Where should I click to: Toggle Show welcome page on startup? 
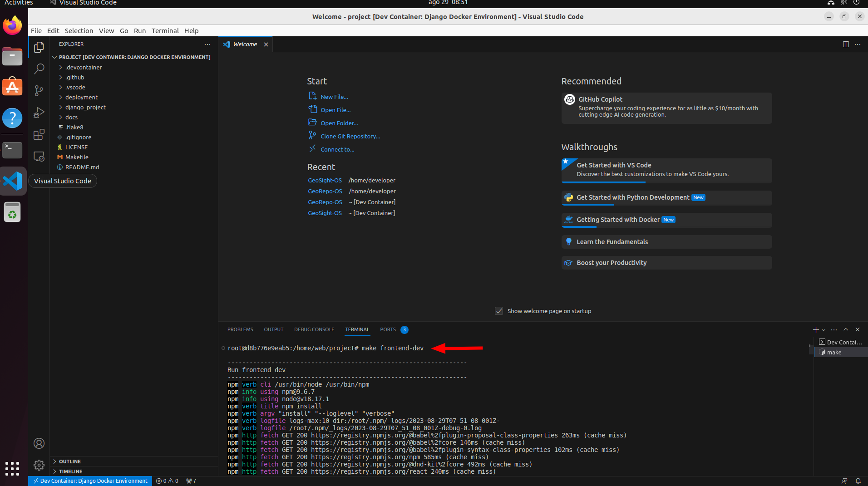tap(498, 311)
